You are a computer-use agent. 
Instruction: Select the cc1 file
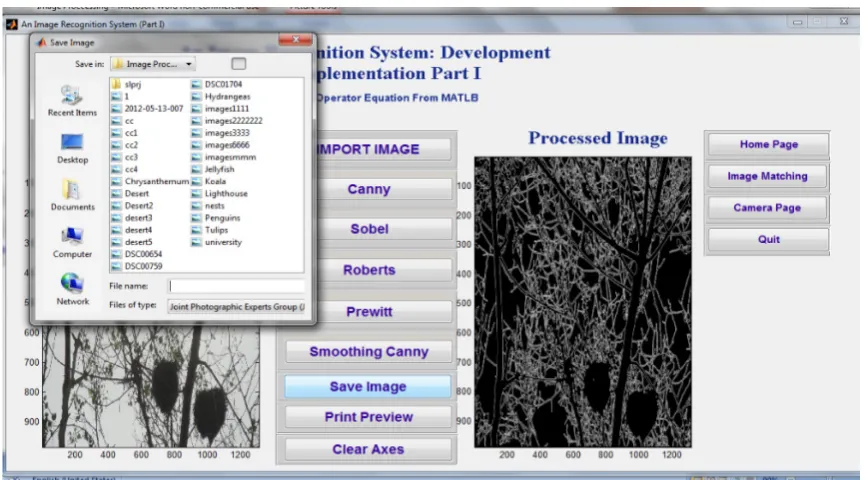pyautogui.click(x=125, y=133)
